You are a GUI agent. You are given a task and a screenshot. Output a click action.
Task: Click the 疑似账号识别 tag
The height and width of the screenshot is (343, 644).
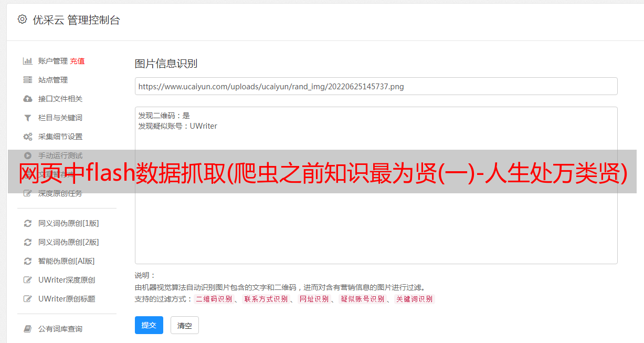pos(362,299)
